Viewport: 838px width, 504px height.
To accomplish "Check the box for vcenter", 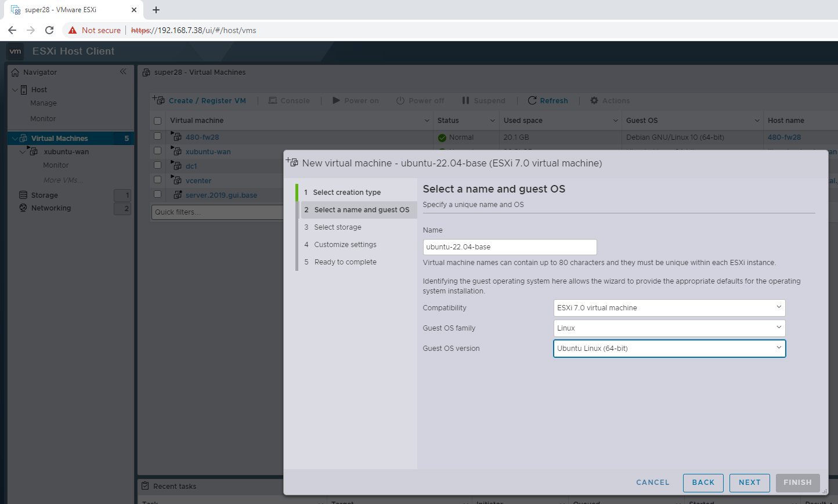I will (x=157, y=179).
